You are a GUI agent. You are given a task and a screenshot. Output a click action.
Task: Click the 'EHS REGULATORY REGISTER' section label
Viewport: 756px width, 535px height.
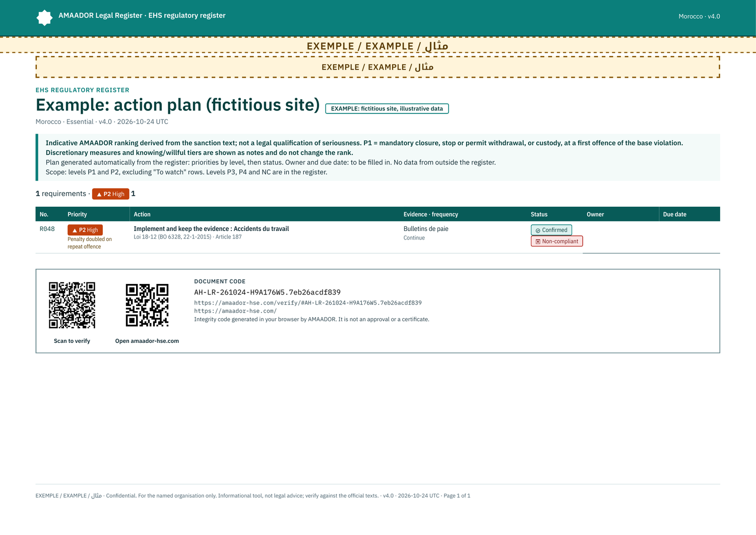[x=83, y=90]
